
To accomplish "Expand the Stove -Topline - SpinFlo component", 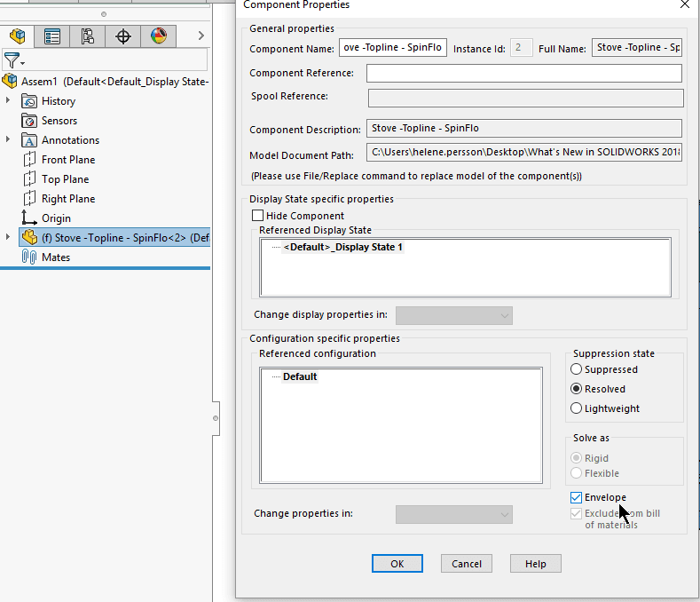I will (8, 238).
